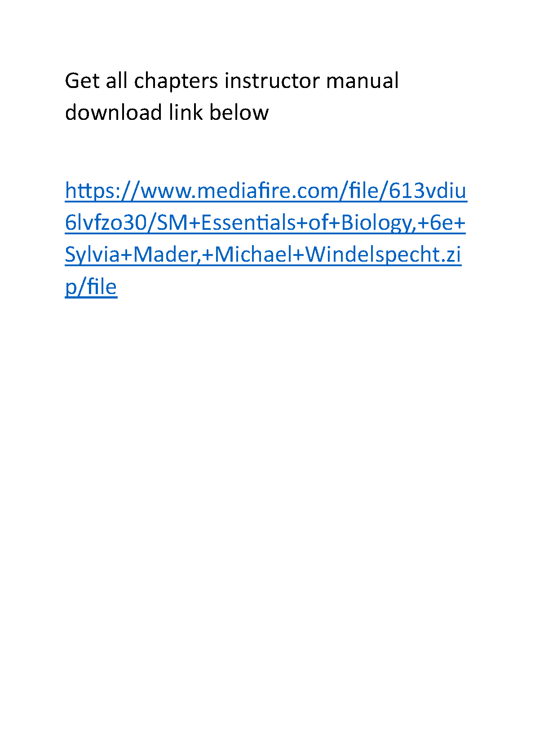Screen dimensions: 535x756
Task: Click the word "instructor" in the heading
Action: 272,81
